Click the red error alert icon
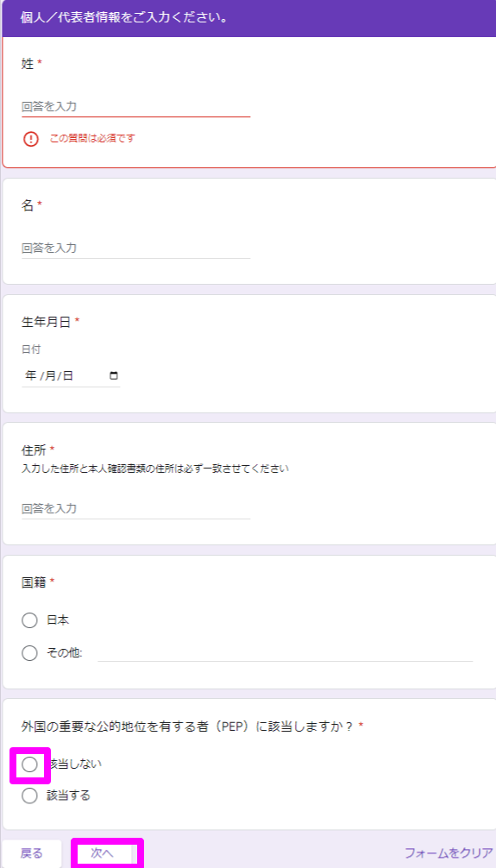Image resolution: width=496 pixels, height=868 pixels. coord(31,138)
